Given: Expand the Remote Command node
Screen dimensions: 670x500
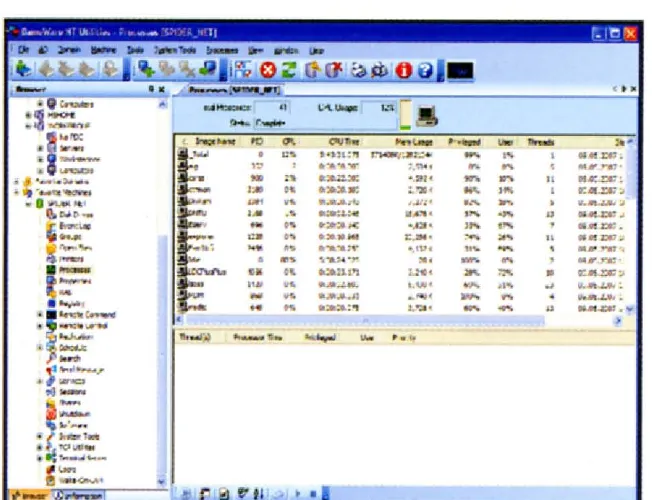Looking at the screenshot, I should pos(40,315).
